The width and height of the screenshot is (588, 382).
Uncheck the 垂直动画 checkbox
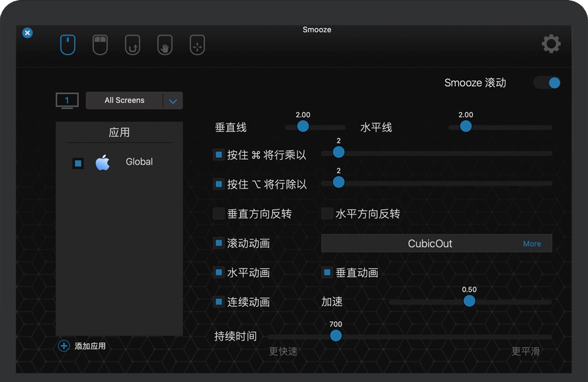327,272
